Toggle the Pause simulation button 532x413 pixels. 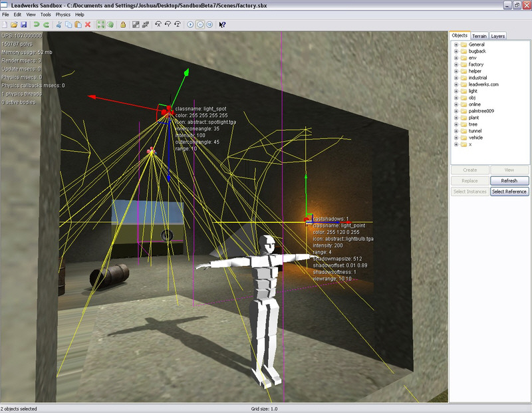[x=200, y=25]
